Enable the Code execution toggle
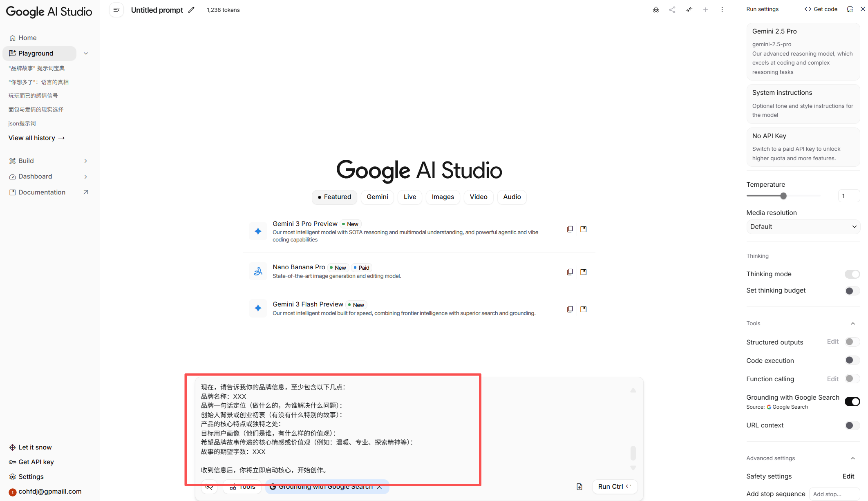Viewport: 868px width, 501px height. [x=852, y=360]
